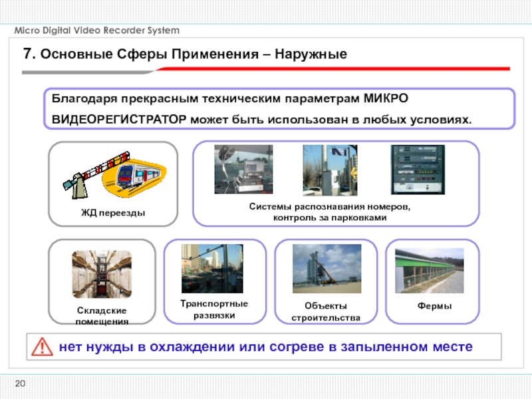532x399 pixels.
Task: Click the car dashboard monitor photo
Action: coord(243,170)
